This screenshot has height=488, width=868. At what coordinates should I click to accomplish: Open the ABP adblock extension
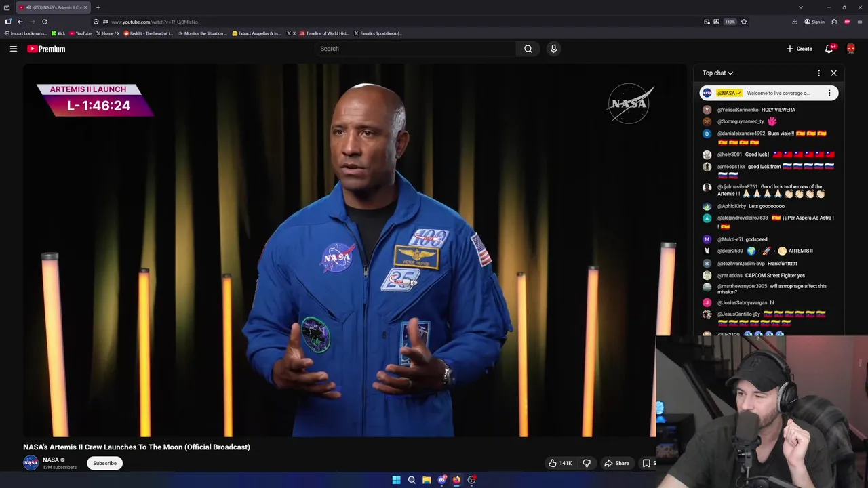coord(847,22)
